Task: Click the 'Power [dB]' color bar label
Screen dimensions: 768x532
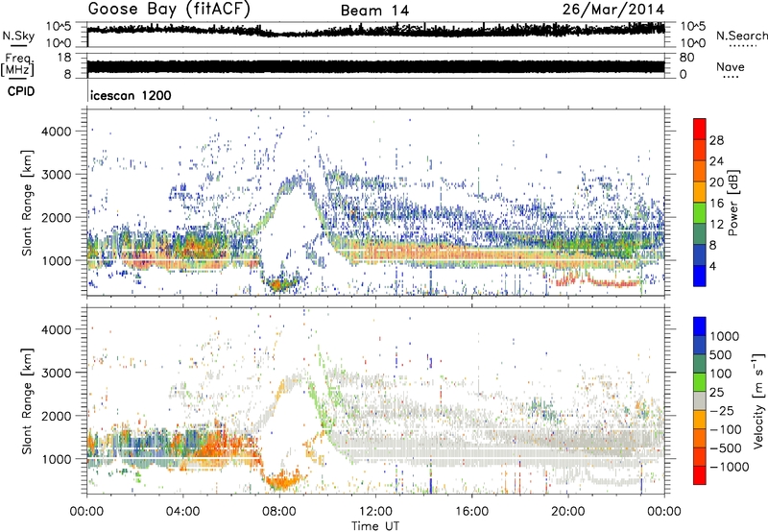Action: 733,203
